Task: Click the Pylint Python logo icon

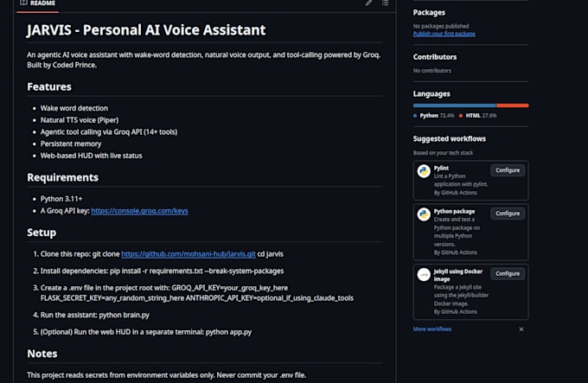Action: click(x=424, y=171)
